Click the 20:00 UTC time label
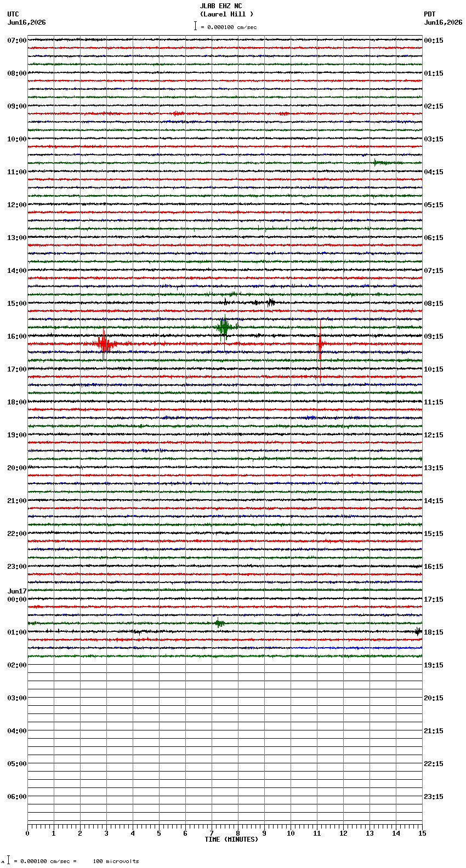Screen dimensions: 466x868 pos(17,468)
